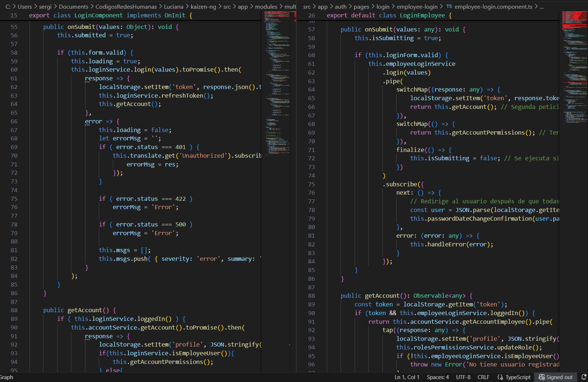The height and width of the screenshot is (382, 588).
Task: Select the UTF-8 encoding indicator
Action: [463, 377]
